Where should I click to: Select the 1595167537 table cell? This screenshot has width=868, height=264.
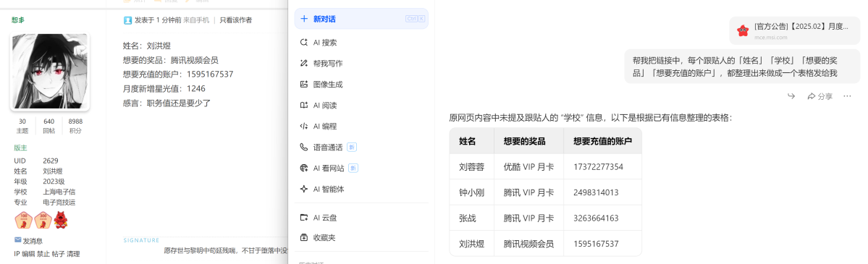point(603,244)
